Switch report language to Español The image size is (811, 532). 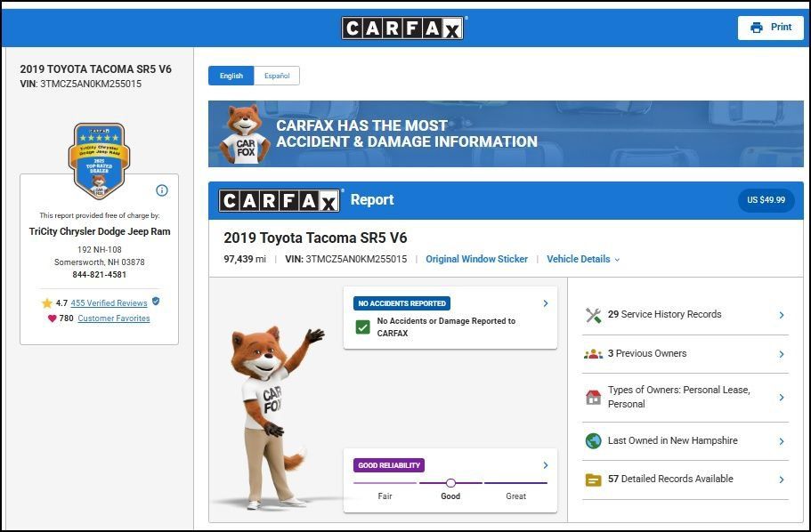(x=277, y=76)
